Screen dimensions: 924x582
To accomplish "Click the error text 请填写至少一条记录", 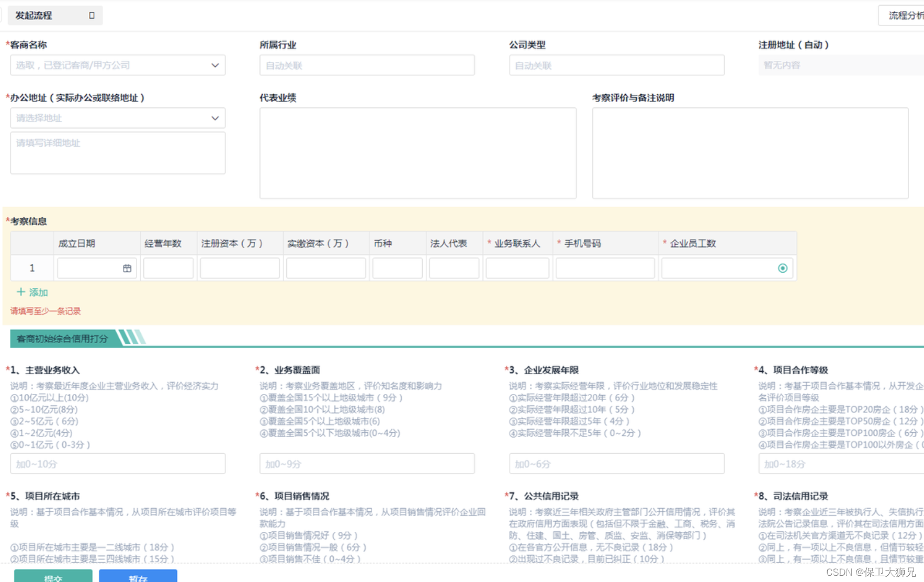I will (46, 311).
